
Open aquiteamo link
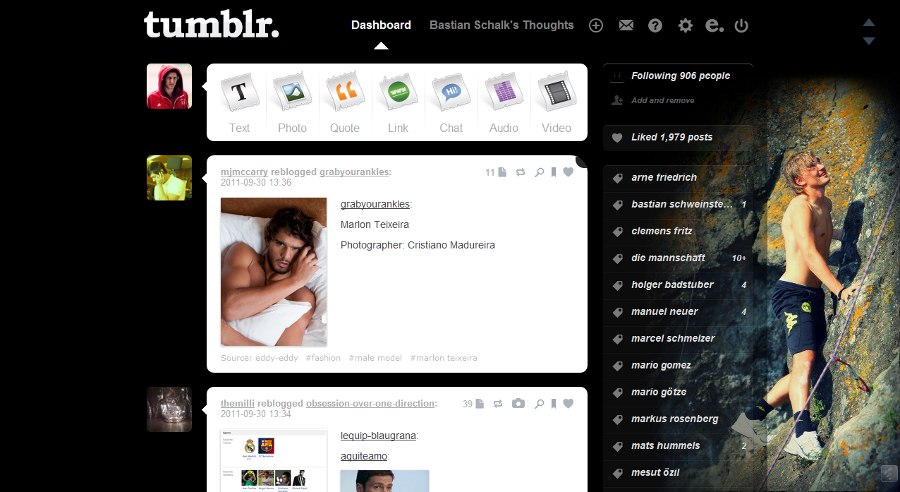coord(363,456)
